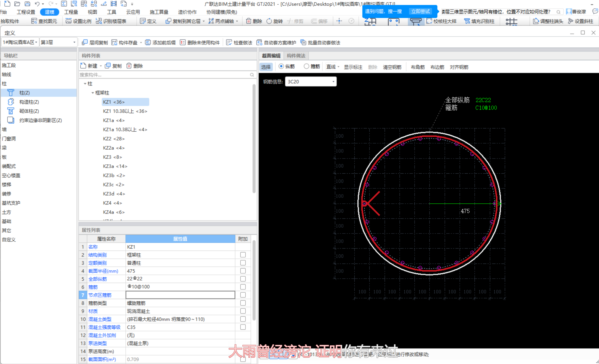Click the 查找图元 find element tool
Image resolution: width=599 pixels, height=364 pixels.
(x=44, y=21)
